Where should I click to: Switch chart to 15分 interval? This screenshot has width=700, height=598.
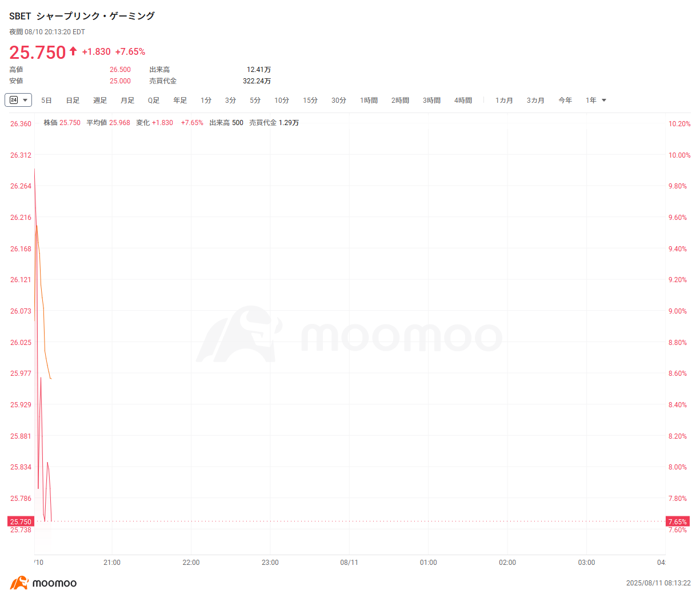point(310,101)
